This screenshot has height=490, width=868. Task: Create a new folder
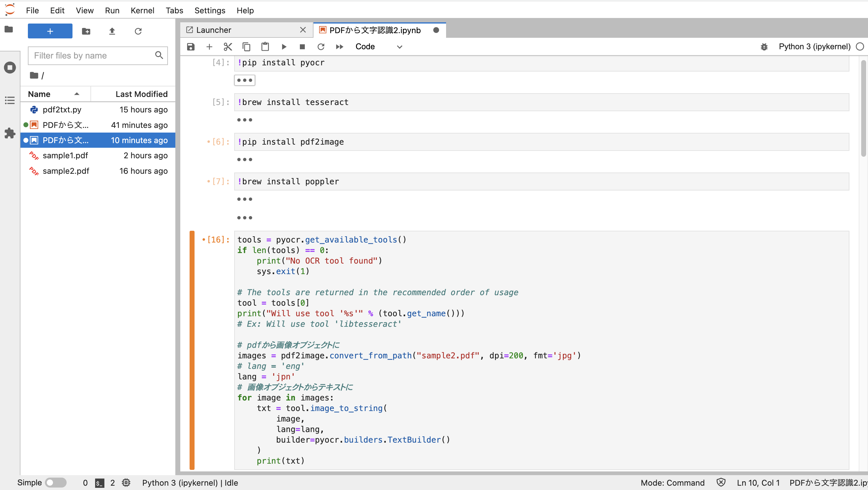[86, 31]
